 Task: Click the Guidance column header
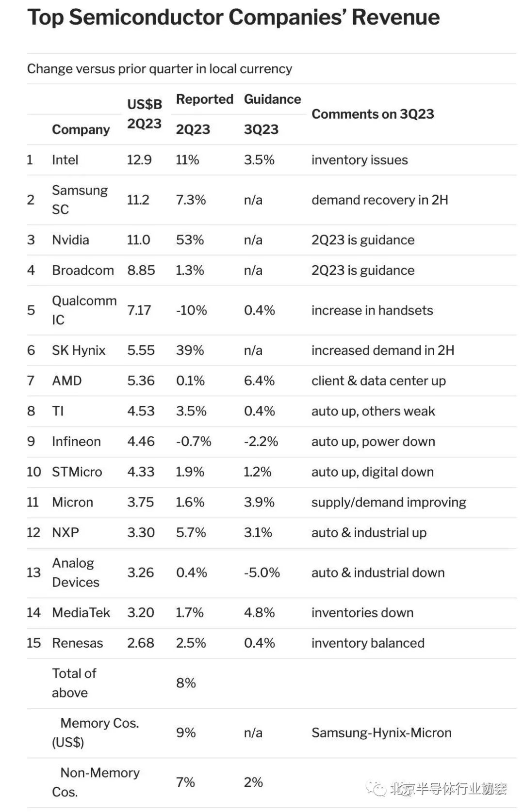point(272,99)
